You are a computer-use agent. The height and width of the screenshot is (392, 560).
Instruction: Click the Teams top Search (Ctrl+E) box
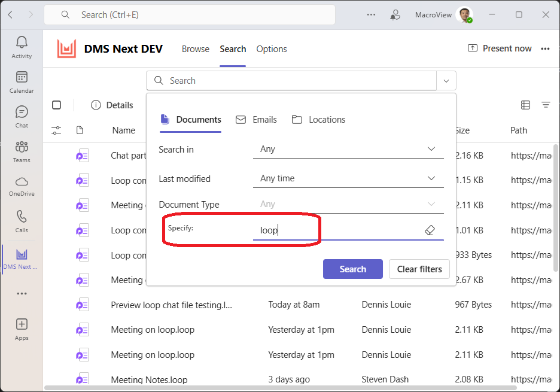[x=190, y=14]
